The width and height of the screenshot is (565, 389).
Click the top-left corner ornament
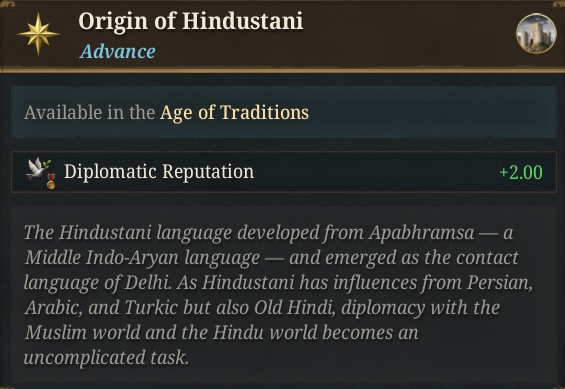[x=6, y=4]
